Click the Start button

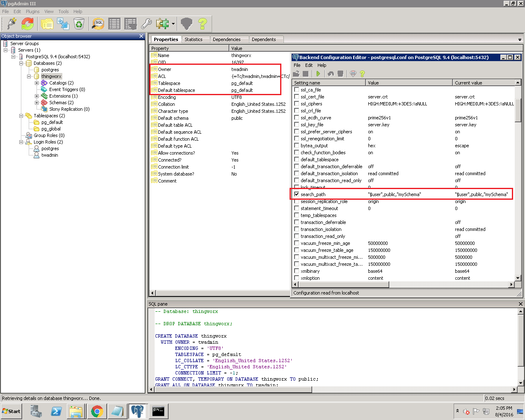coord(11,411)
